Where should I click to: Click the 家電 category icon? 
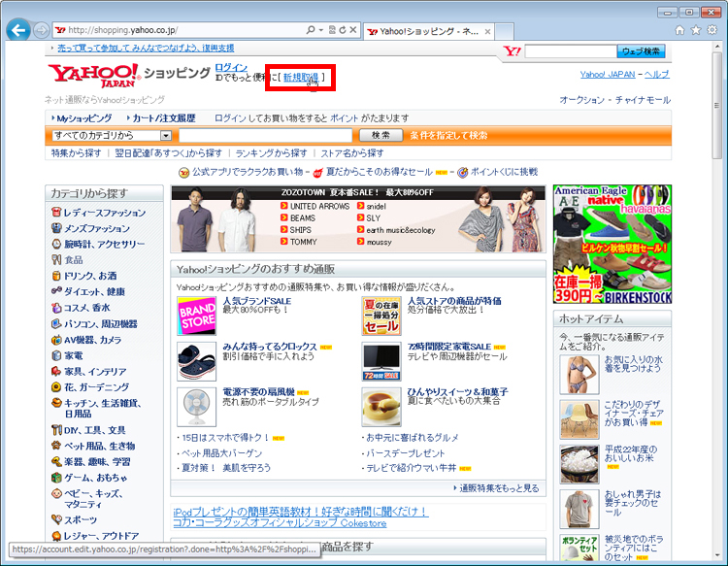tap(56, 355)
